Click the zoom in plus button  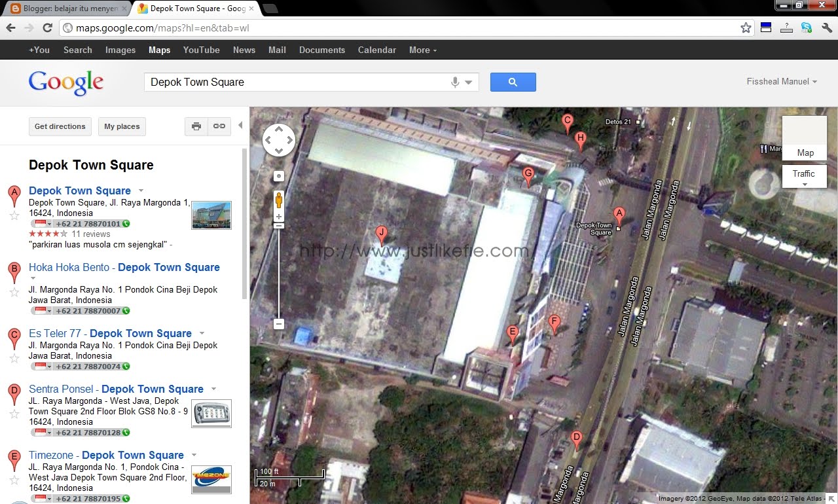point(279,217)
